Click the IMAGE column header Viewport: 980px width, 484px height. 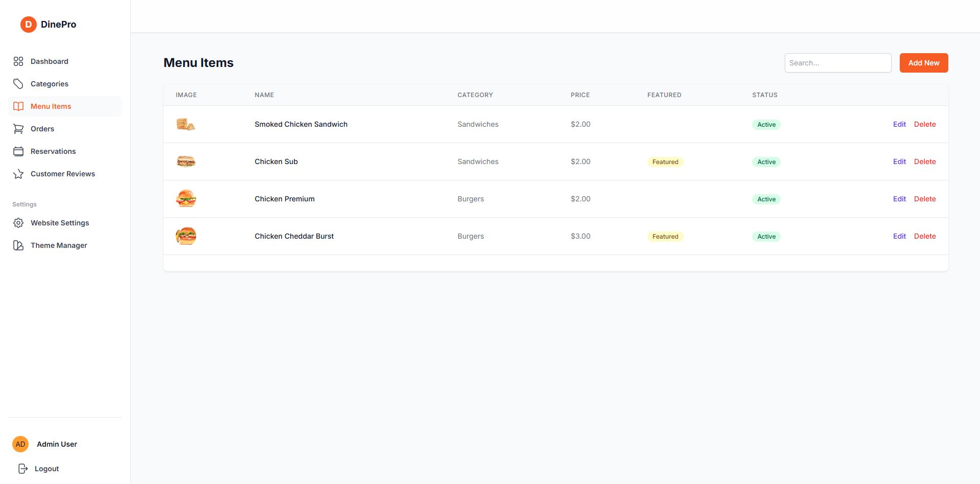[186, 95]
